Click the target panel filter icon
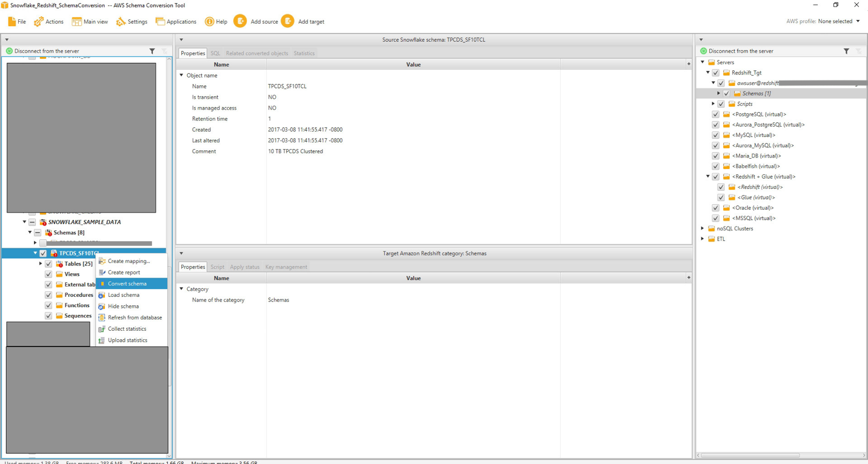868x464 pixels. point(846,51)
